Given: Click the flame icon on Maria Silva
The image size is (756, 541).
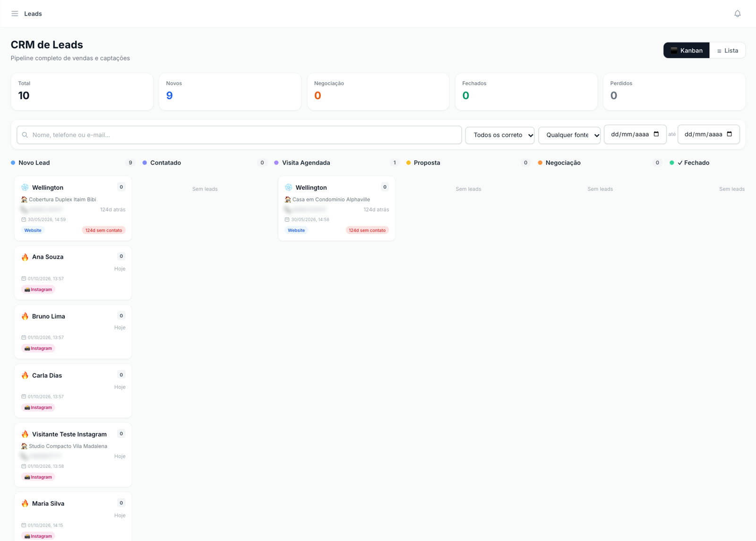Looking at the screenshot, I should 25,504.
